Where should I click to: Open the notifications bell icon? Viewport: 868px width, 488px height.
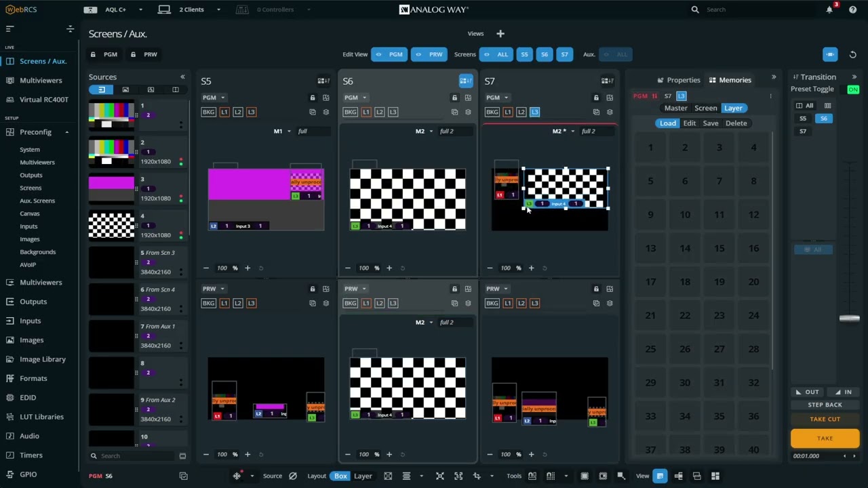click(x=829, y=9)
